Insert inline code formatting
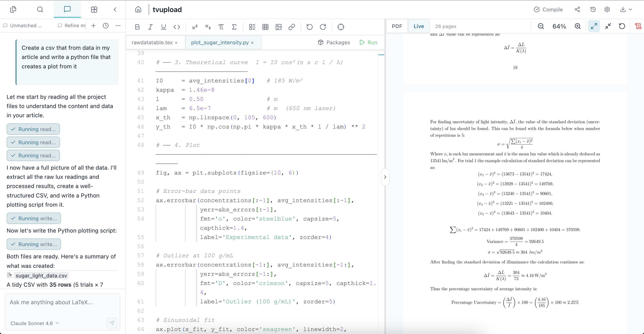 177,27
